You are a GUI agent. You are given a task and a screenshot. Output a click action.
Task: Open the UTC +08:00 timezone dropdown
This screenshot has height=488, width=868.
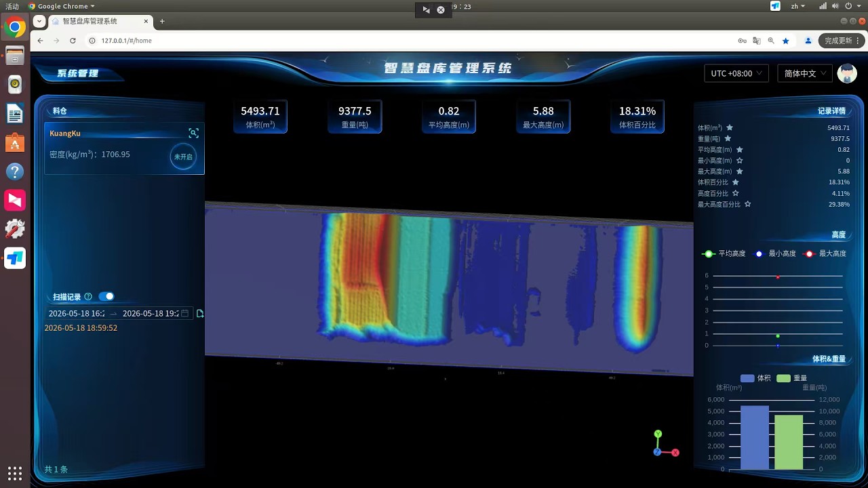click(736, 73)
